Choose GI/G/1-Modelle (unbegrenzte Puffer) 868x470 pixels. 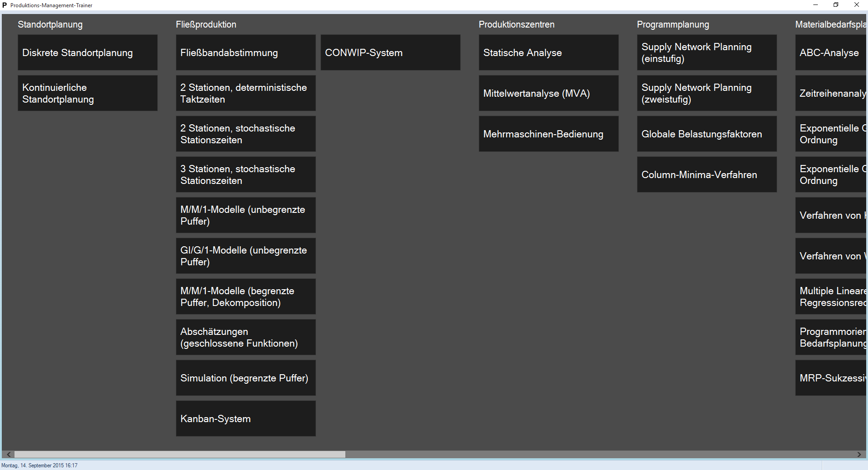(x=245, y=256)
